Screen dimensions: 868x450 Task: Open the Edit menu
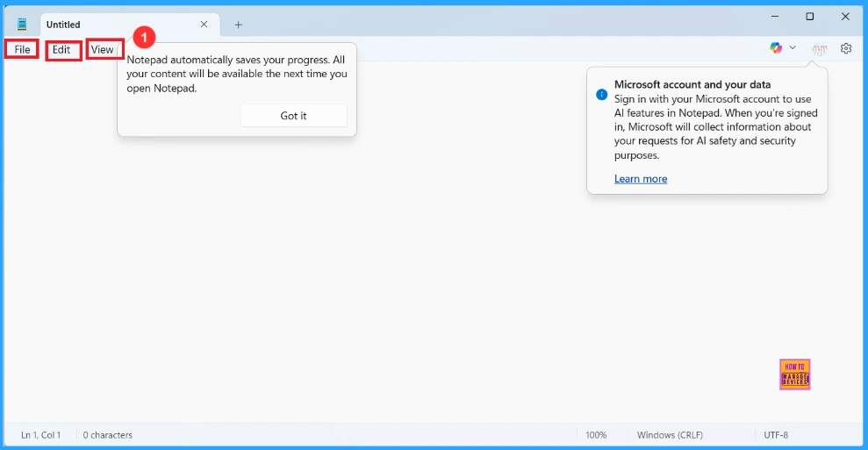(x=61, y=49)
